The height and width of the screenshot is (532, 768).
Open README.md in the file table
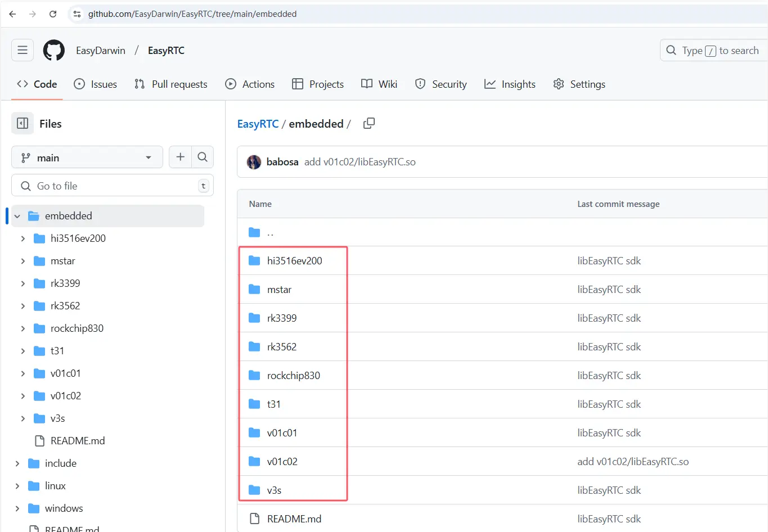pos(294,519)
